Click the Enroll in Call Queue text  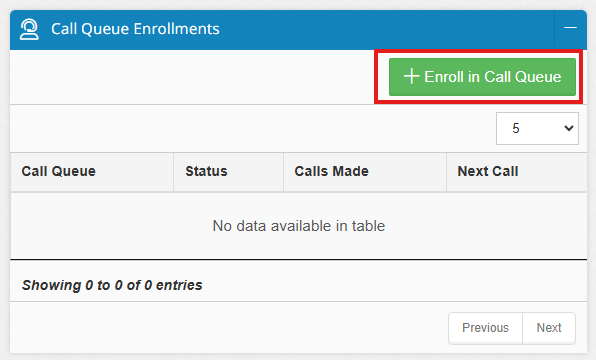coord(493,77)
